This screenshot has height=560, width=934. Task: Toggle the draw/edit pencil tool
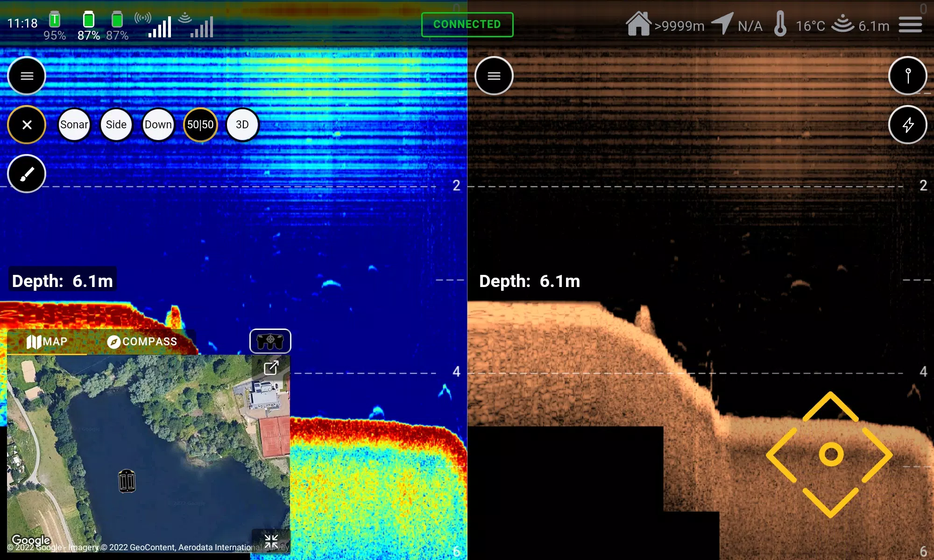[27, 174]
